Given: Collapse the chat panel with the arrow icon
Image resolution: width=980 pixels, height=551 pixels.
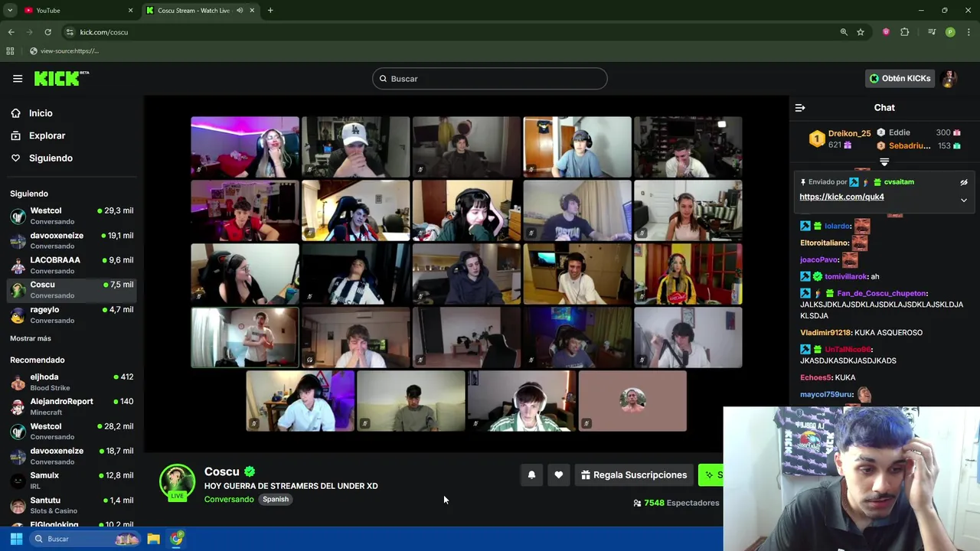Looking at the screenshot, I should coord(800,108).
